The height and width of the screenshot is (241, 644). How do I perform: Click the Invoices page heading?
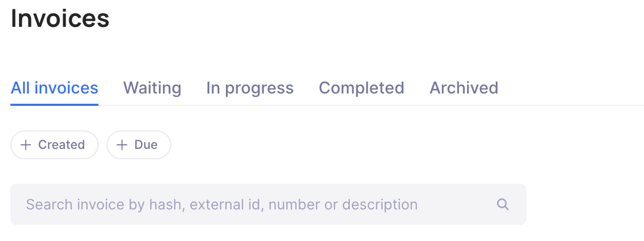point(60,19)
